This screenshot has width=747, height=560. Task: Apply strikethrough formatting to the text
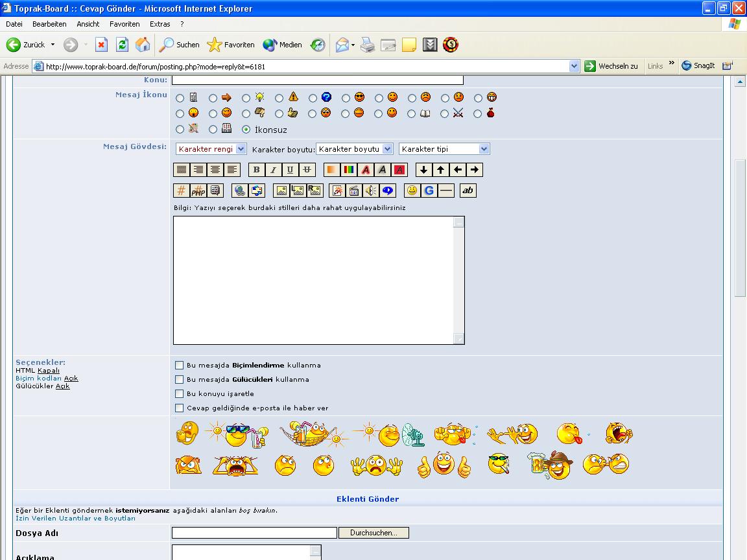pos(307,170)
